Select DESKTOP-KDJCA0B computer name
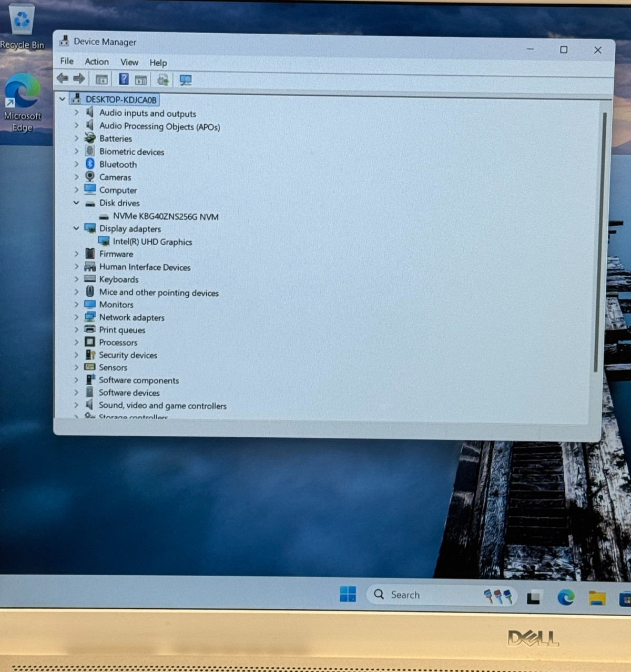 tap(121, 99)
